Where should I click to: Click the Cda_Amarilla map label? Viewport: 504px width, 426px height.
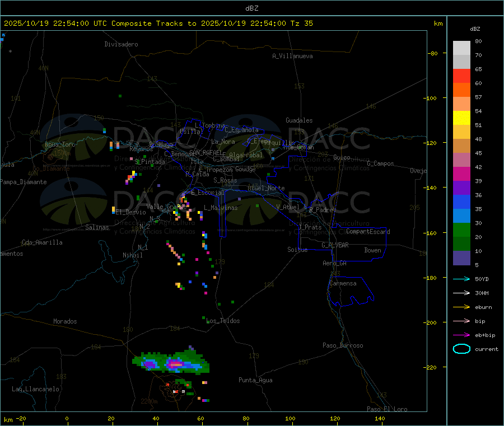(x=42, y=242)
